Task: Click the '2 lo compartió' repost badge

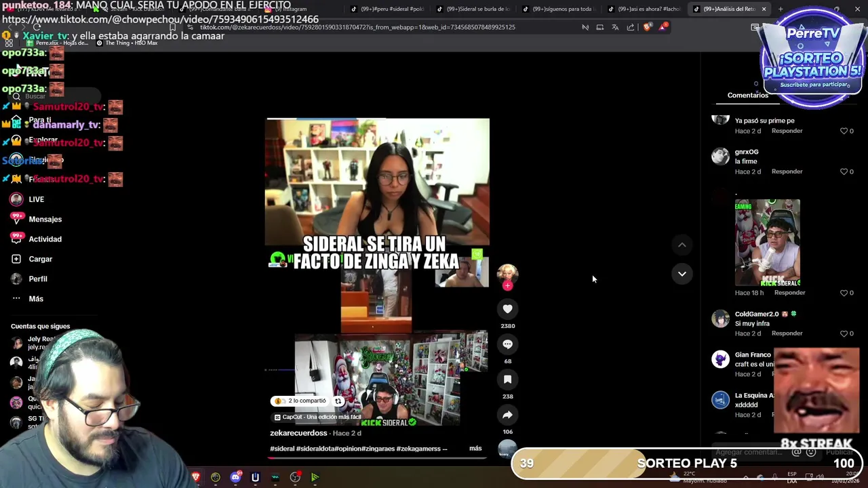Action: [x=301, y=401]
